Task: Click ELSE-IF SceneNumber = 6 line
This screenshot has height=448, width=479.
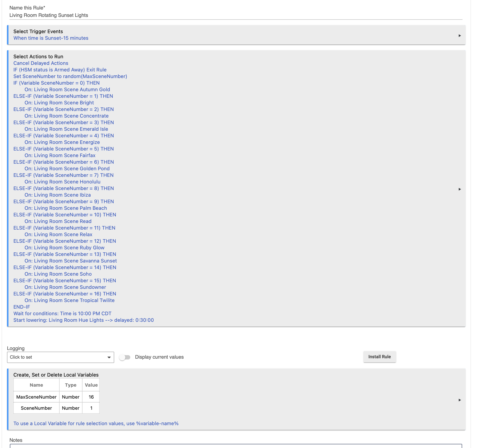Action: [x=64, y=162]
